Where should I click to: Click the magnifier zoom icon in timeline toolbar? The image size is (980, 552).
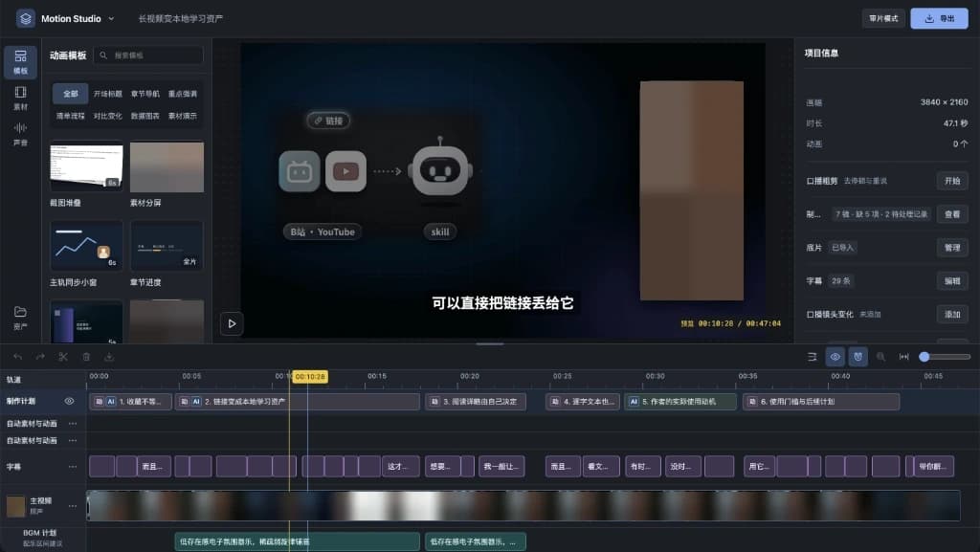(880, 357)
